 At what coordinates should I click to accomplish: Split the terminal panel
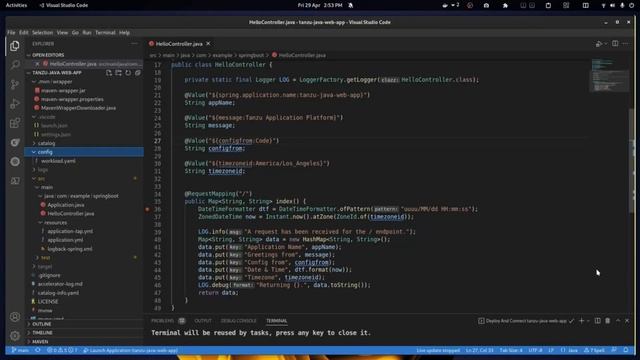[x=598, y=321]
